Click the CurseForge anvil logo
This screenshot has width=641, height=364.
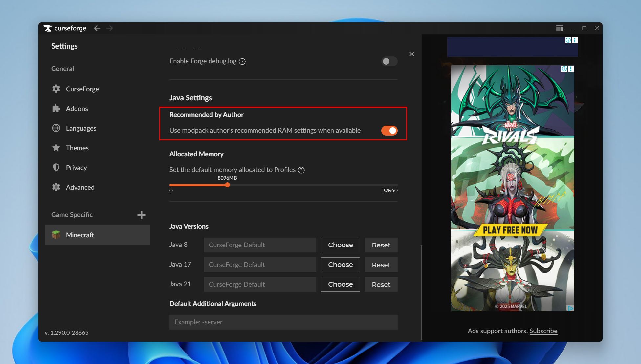click(x=48, y=28)
